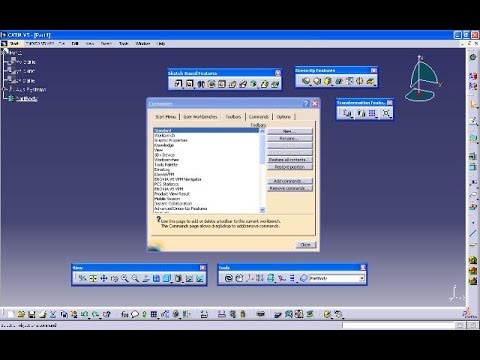Viewport: 480px width, 360px height.
Task: Click the Cut scissors icon in bottom toolbar
Action: pos(53,314)
